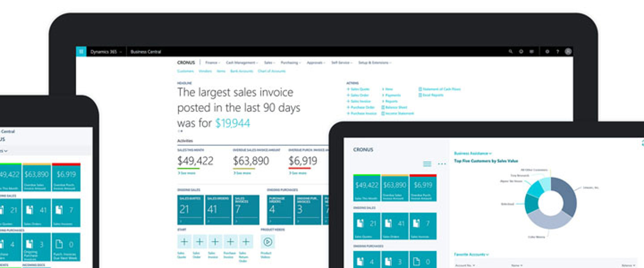Image resolution: width=644 pixels, height=268 pixels.
Task: Open settings gear in the top bar
Action: 547,52
